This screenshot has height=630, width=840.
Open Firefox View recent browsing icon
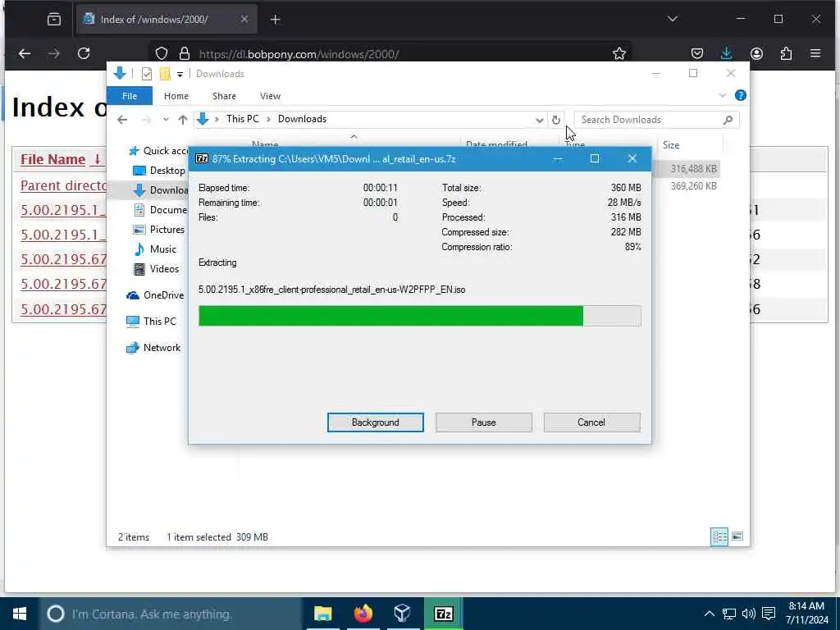coord(53,20)
